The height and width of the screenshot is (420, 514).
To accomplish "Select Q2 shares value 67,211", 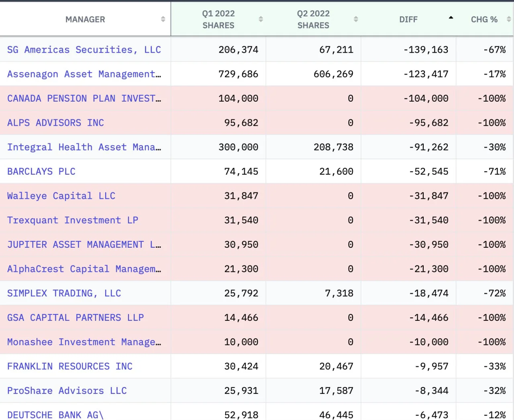I will (337, 50).
